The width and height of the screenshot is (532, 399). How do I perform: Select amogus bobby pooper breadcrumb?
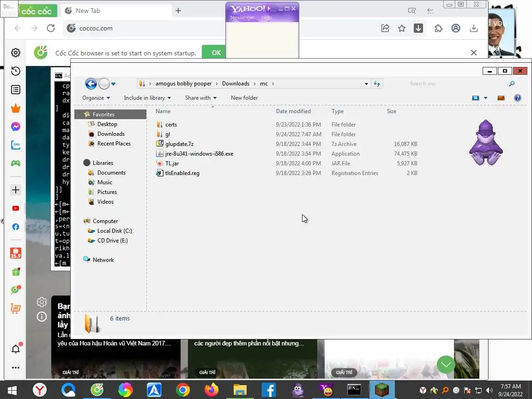[183, 84]
